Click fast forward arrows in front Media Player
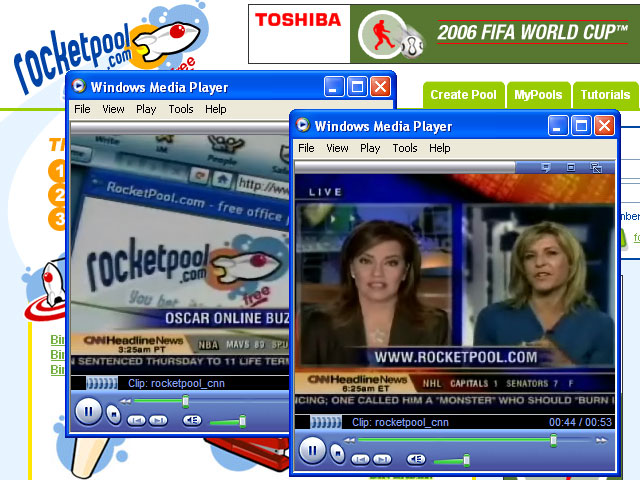The width and height of the screenshot is (640, 480). 601,440
